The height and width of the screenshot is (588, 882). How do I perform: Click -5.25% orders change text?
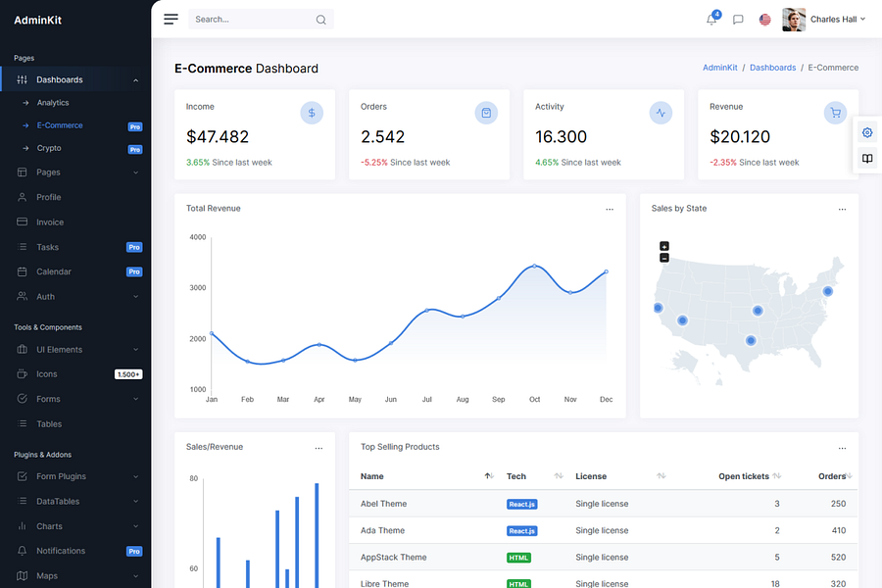pos(374,163)
